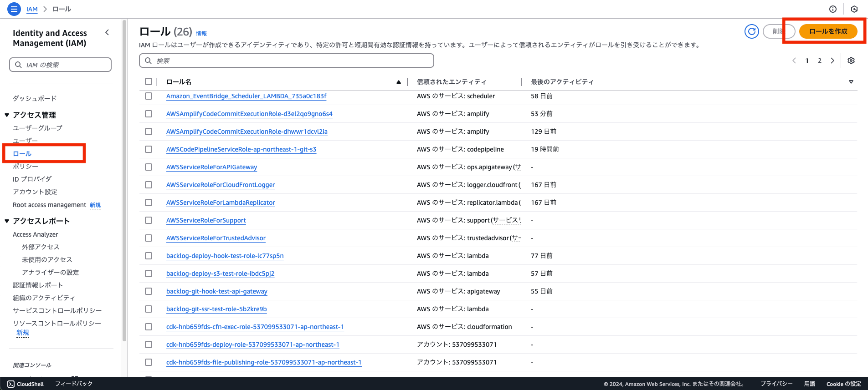Click the ロールを作成 button

pyautogui.click(x=828, y=31)
